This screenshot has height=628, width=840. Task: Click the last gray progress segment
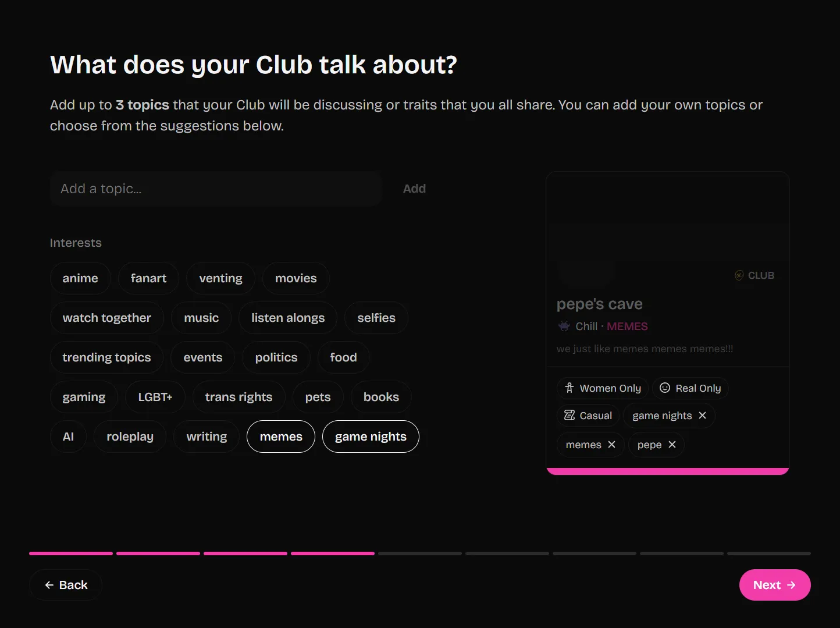click(x=769, y=554)
